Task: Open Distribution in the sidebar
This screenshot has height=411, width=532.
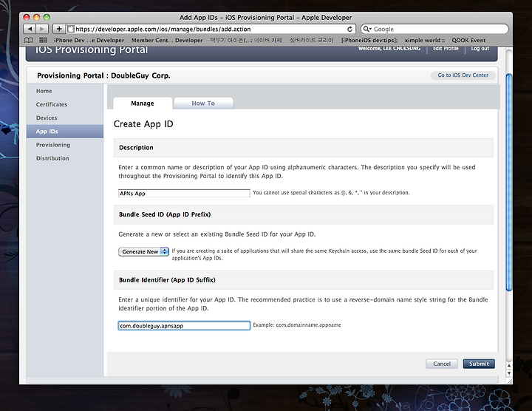Action: (x=52, y=158)
